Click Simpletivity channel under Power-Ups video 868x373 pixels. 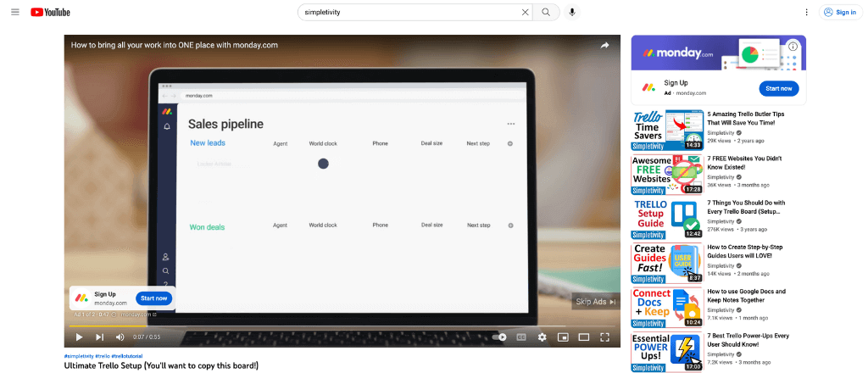(x=721, y=354)
